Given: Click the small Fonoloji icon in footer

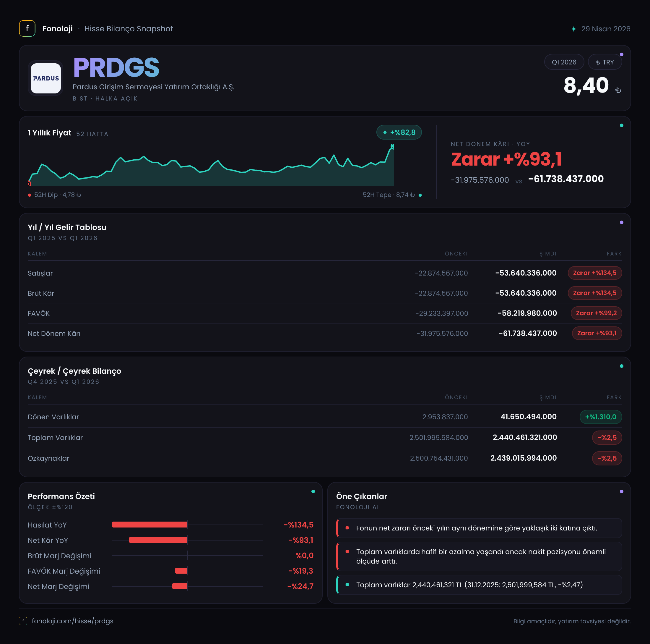Looking at the screenshot, I should (x=23, y=621).
